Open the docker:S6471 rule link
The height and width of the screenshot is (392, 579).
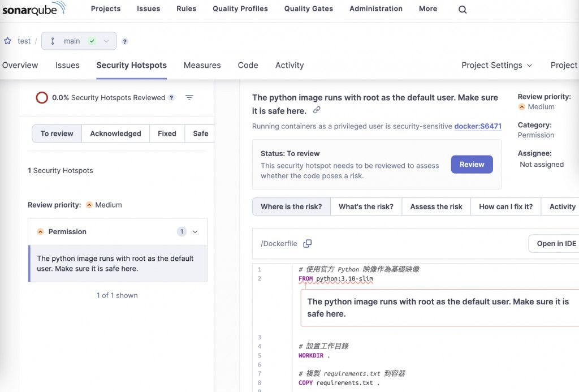(x=478, y=126)
